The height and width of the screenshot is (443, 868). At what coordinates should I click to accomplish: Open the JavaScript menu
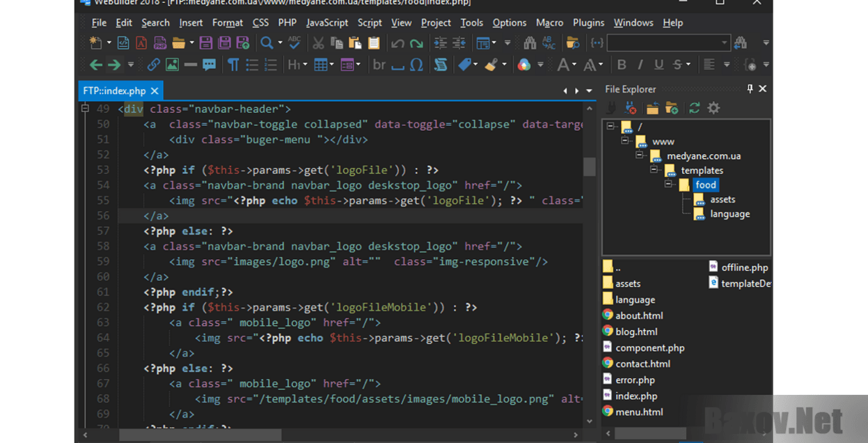pyautogui.click(x=326, y=23)
